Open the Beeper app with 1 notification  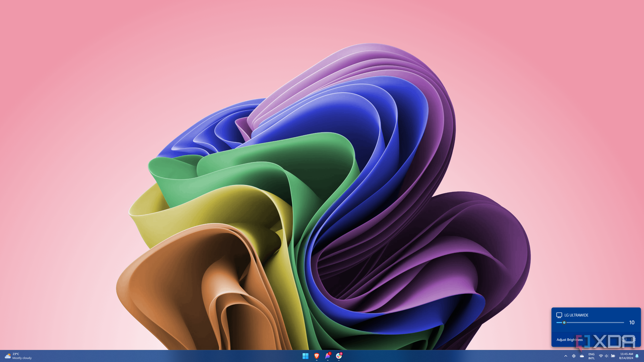click(328, 356)
